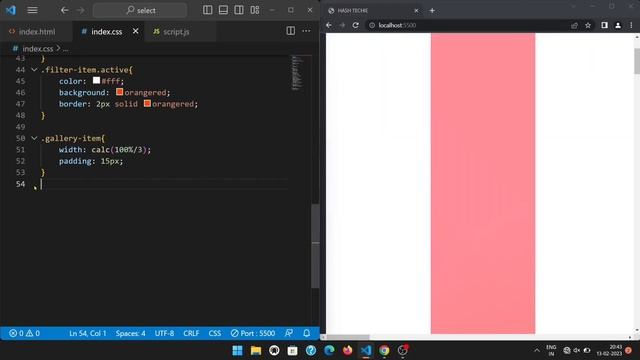Open Firefox from the taskbar
Viewport: 640px width, 360px height.
coord(347,350)
